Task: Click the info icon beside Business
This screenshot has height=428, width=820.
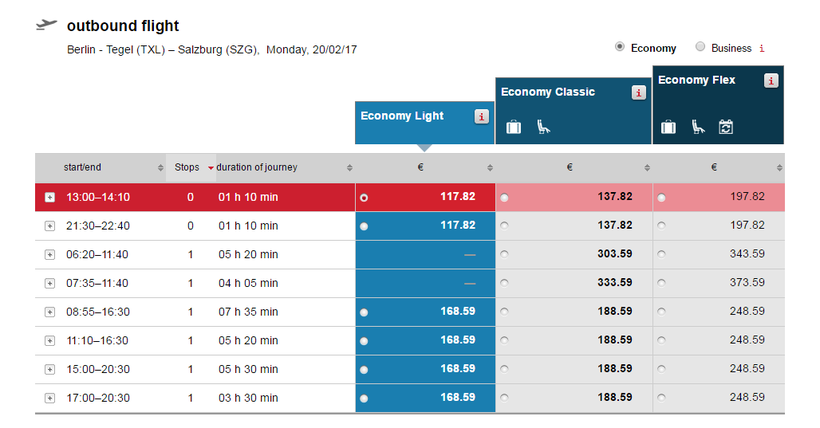Action: pos(763,48)
